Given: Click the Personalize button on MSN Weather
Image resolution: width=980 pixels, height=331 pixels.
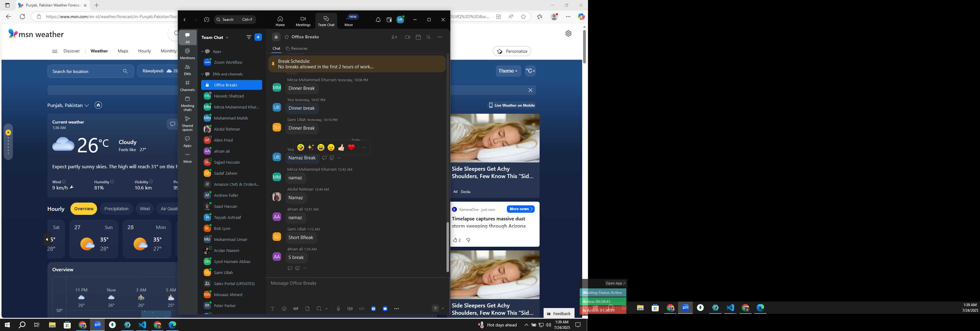Looking at the screenshot, I should tap(512, 51).
